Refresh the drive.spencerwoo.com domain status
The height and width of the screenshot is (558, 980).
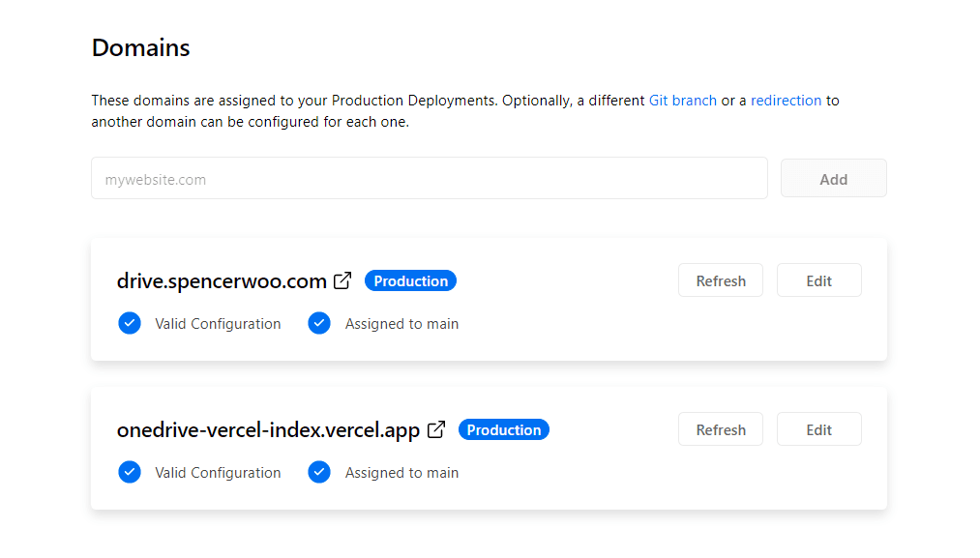(720, 279)
